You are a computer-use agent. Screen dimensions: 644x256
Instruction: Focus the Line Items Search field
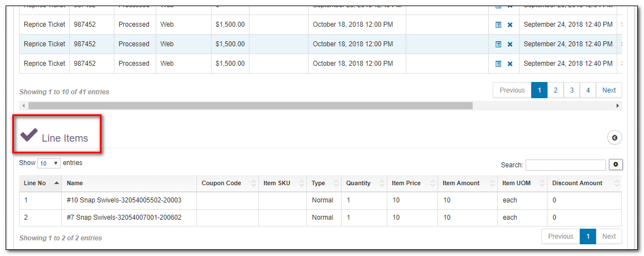tap(565, 165)
